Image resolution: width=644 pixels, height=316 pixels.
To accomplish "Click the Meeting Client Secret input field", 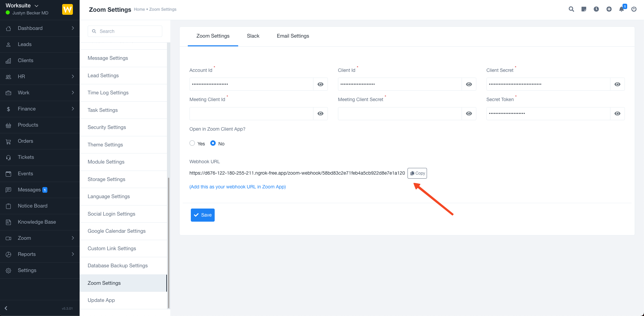I will click(400, 114).
